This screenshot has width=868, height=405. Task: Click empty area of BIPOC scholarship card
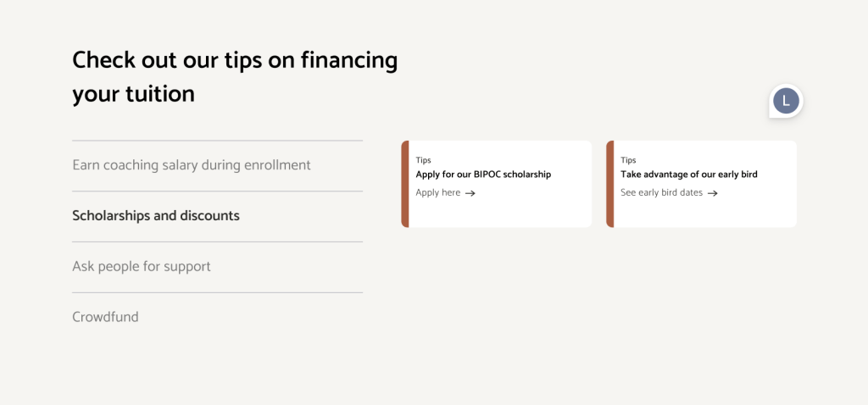tap(526, 212)
